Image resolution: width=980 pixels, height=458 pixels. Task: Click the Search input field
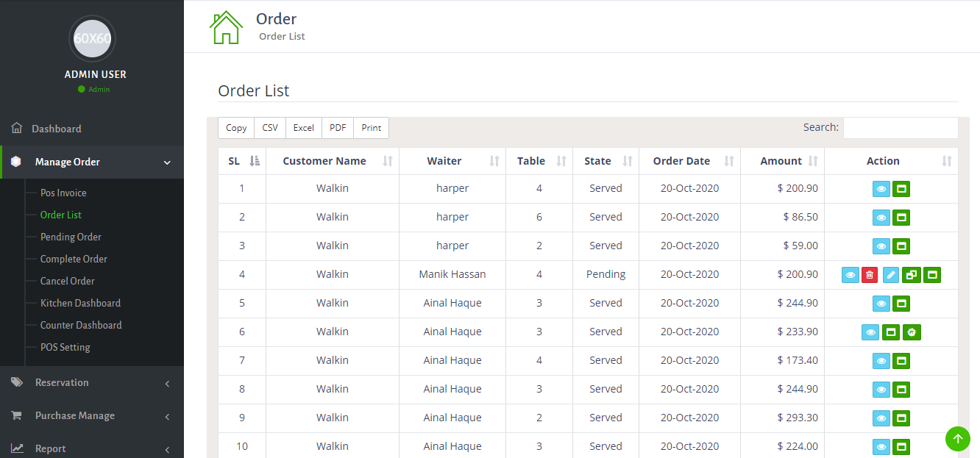[900, 128]
